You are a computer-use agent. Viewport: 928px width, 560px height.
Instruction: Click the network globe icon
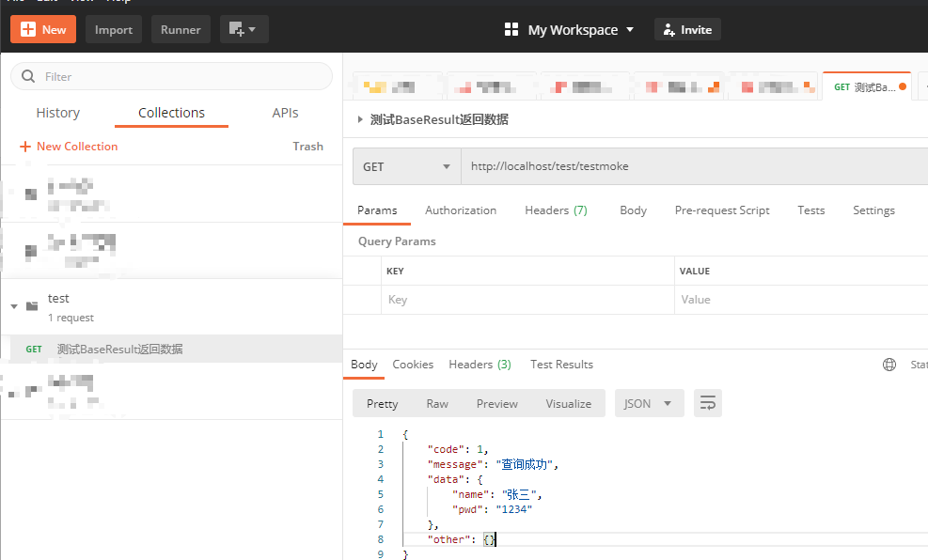(889, 365)
